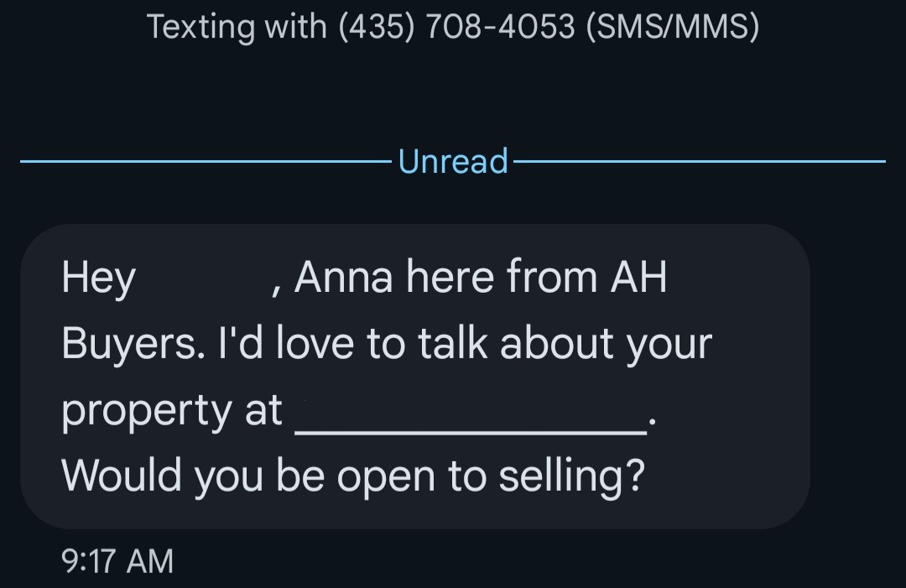Click the phone number (435) 708-4053
This screenshot has width=906, height=588.
(x=457, y=28)
